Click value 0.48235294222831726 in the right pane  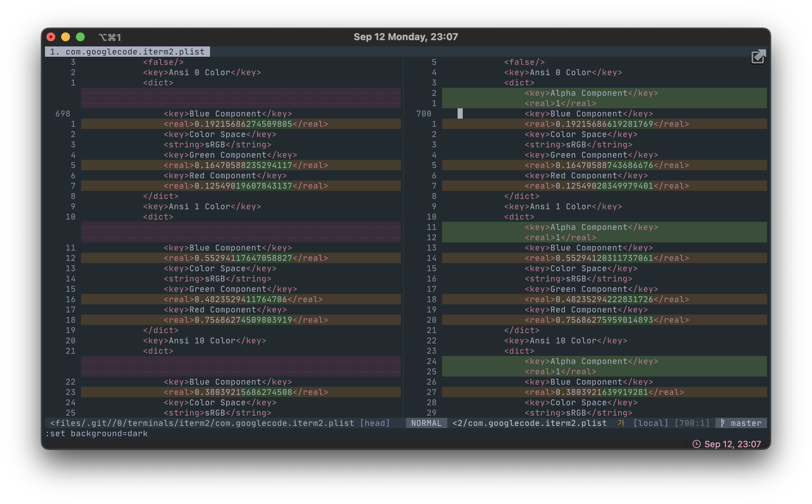[604, 299]
